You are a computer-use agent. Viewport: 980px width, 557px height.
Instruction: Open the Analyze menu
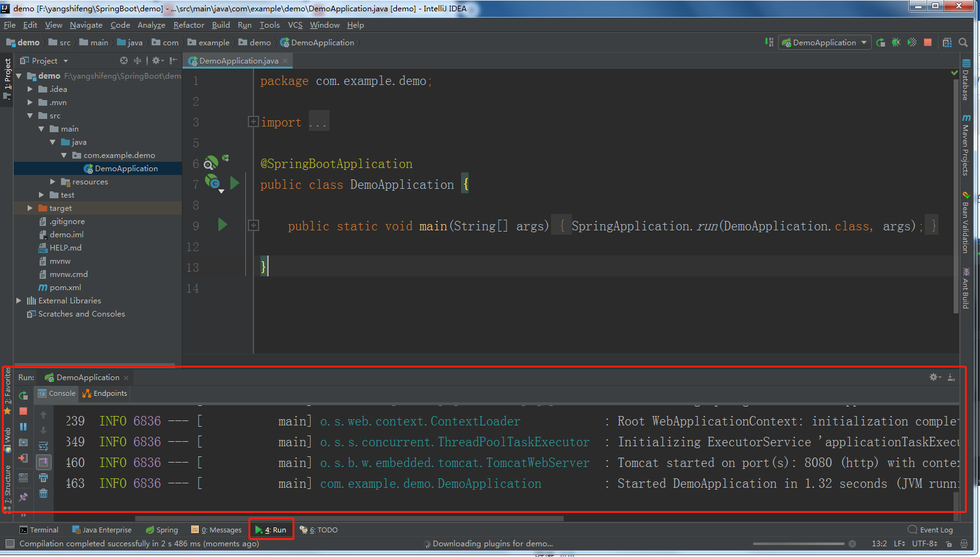[151, 25]
